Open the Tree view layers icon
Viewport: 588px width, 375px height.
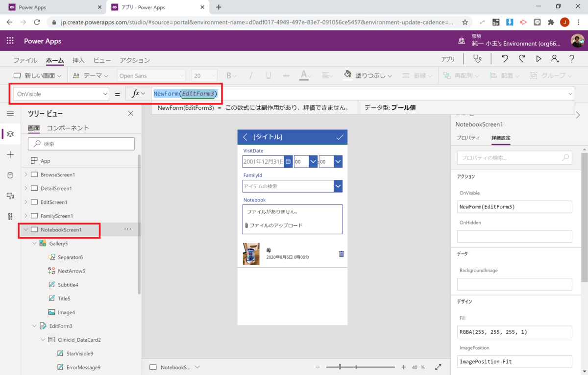pos(10,134)
